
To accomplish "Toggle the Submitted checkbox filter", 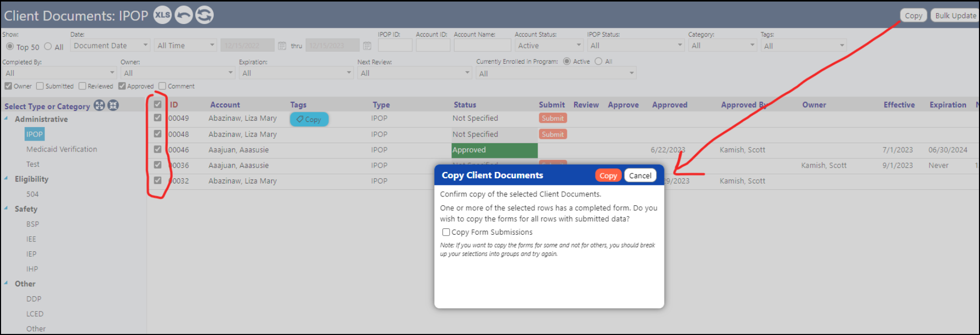I will click(40, 86).
